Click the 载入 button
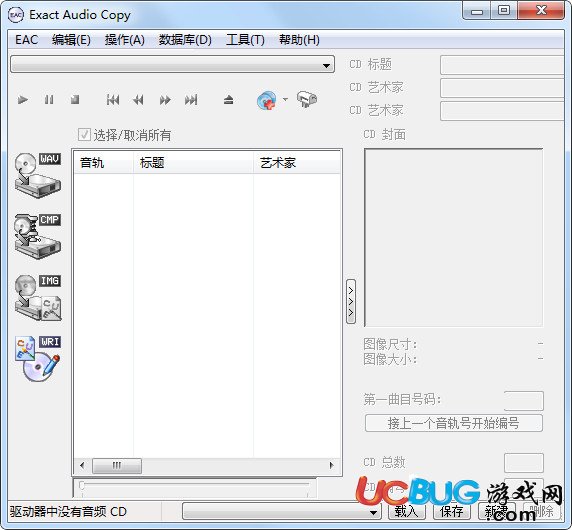The width and height of the screenshot is (572, 530). pyautogui.click(x=406, y=511)
